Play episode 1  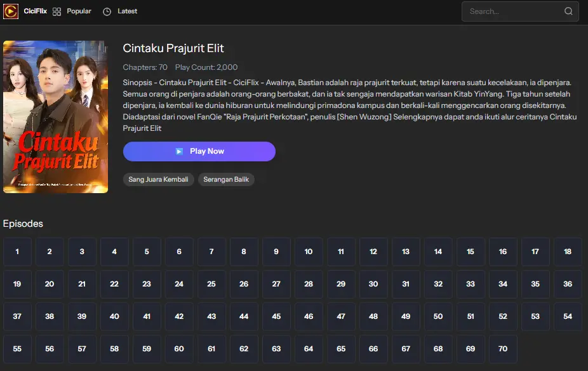tap(17, 252)
